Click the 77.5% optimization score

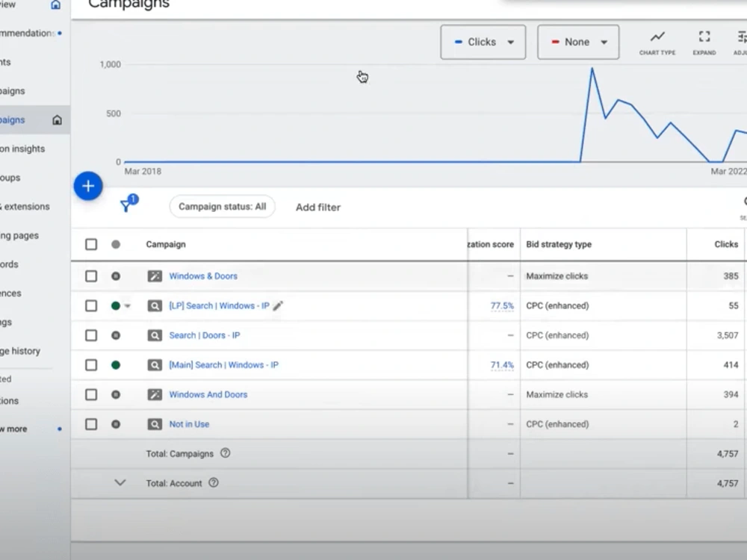tap(502, 305)
